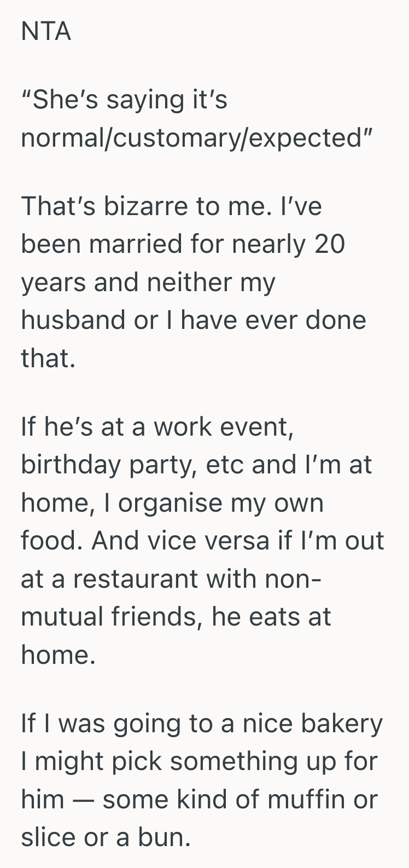Click the "NTA" verdict text
409x868 pixels.
(x=46, y=32)
